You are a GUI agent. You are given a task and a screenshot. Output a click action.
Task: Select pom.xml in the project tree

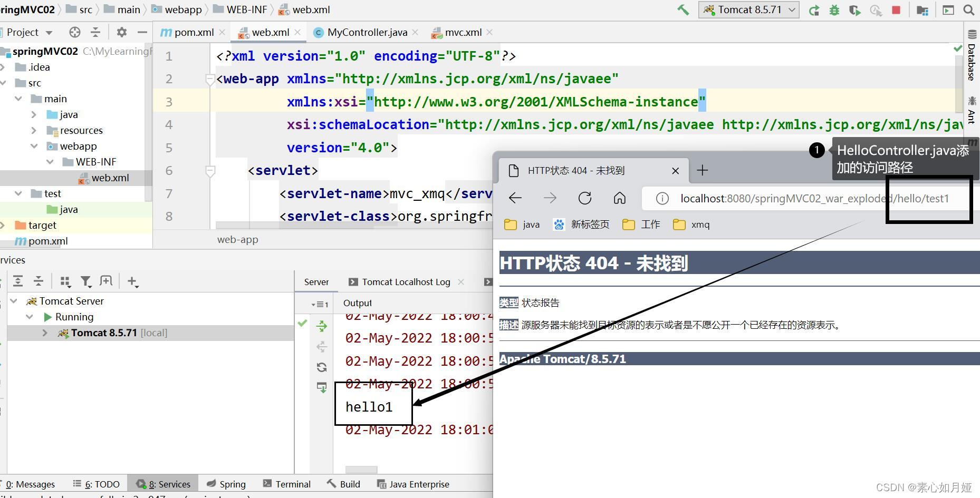(42, 241)
